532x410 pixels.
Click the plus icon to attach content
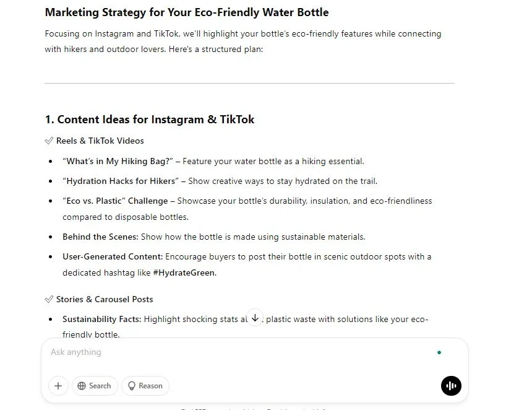point(58,386)
